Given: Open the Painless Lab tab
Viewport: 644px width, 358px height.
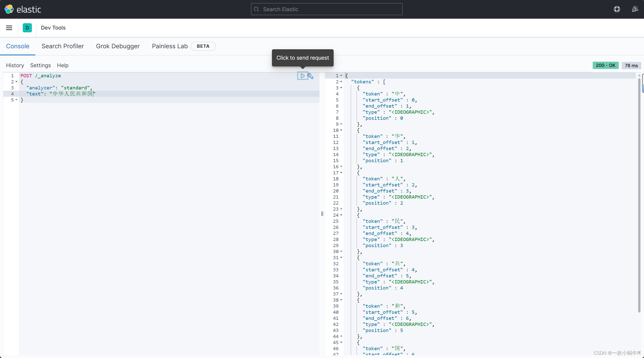Looking at the screenshot, I should [170, 46].
